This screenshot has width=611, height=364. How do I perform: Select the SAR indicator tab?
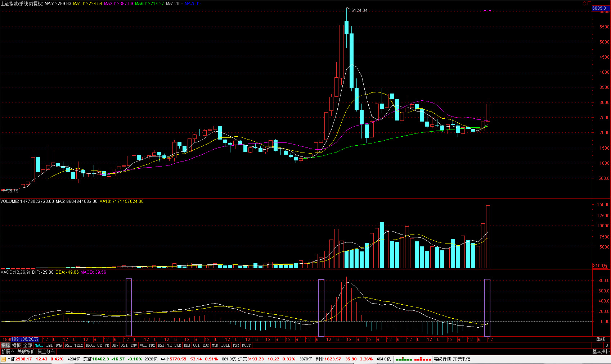[x=178, y=345]
